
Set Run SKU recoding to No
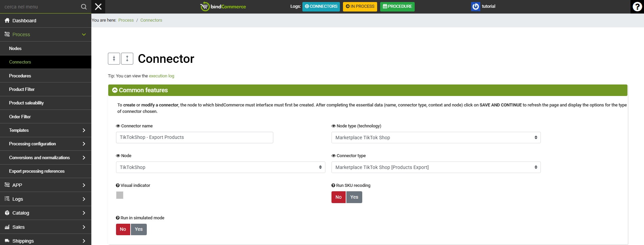coord(339,197)
